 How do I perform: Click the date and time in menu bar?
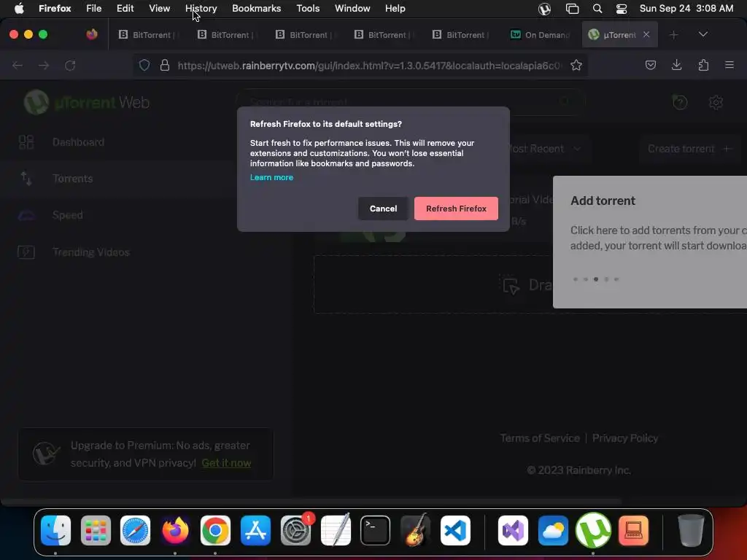[x=686, y=9]
